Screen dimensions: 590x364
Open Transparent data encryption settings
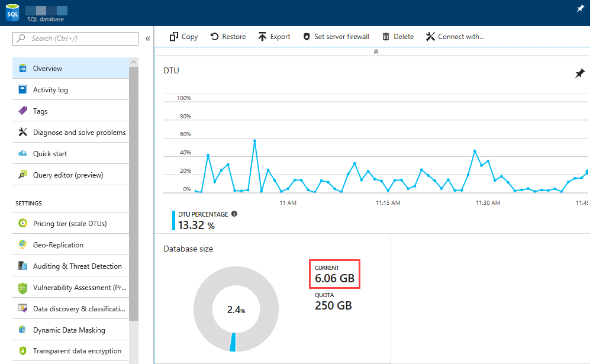point(77,351)
